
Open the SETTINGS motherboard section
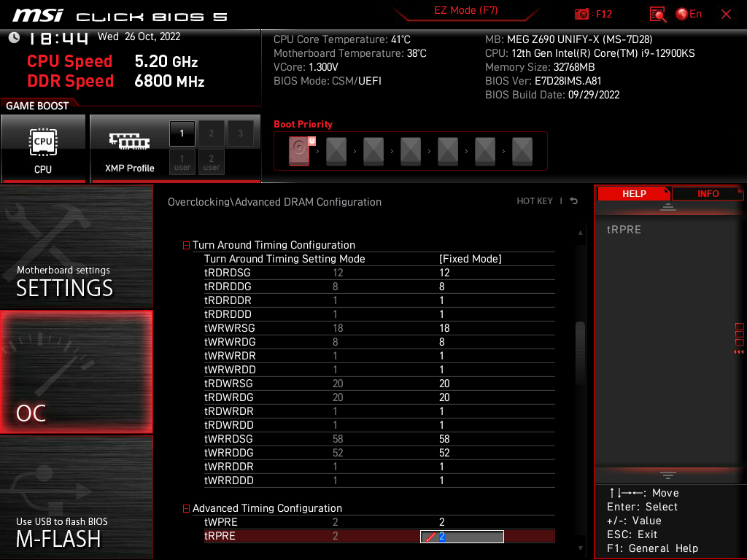click(76, 246)
